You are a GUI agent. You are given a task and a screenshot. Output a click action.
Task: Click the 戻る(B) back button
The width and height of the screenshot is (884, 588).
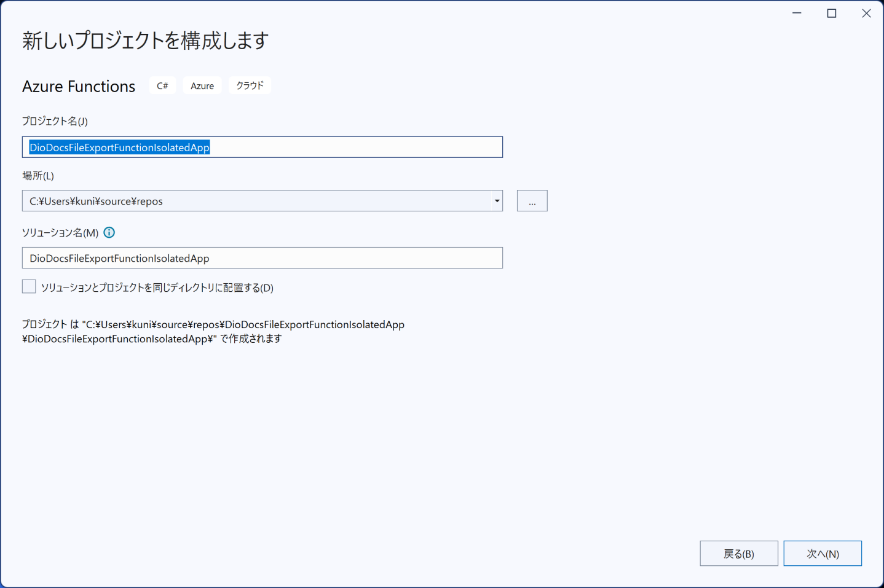point(739,554)
